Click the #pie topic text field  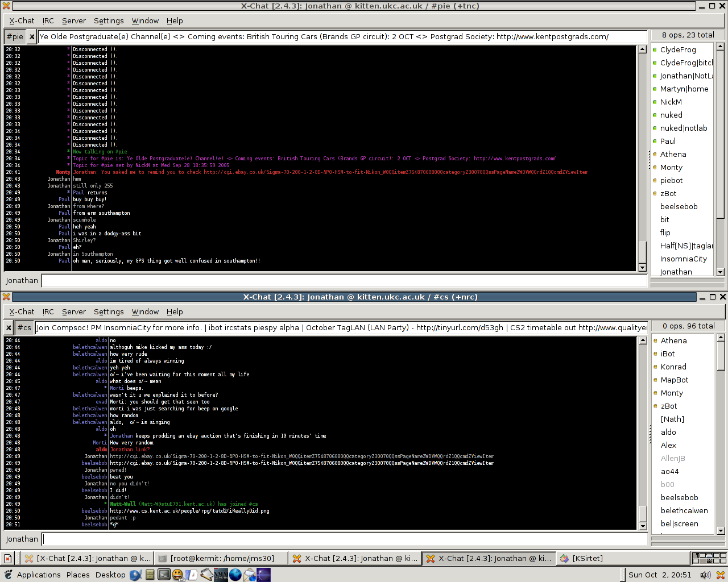pos(342,36)
